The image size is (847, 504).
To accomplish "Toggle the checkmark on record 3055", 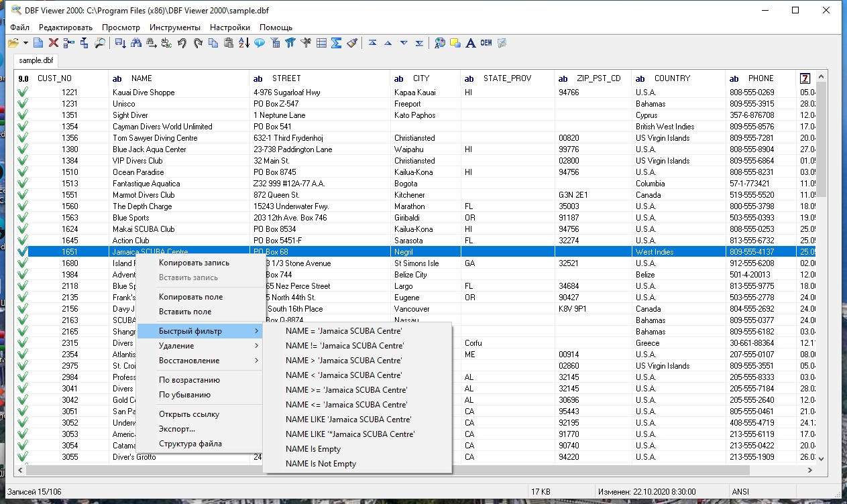I will click(23, 457).
